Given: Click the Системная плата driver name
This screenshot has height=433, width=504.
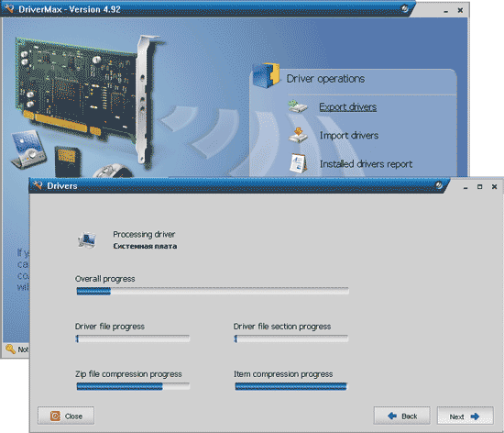Looking at the screenshot, I should coord(145,246).
